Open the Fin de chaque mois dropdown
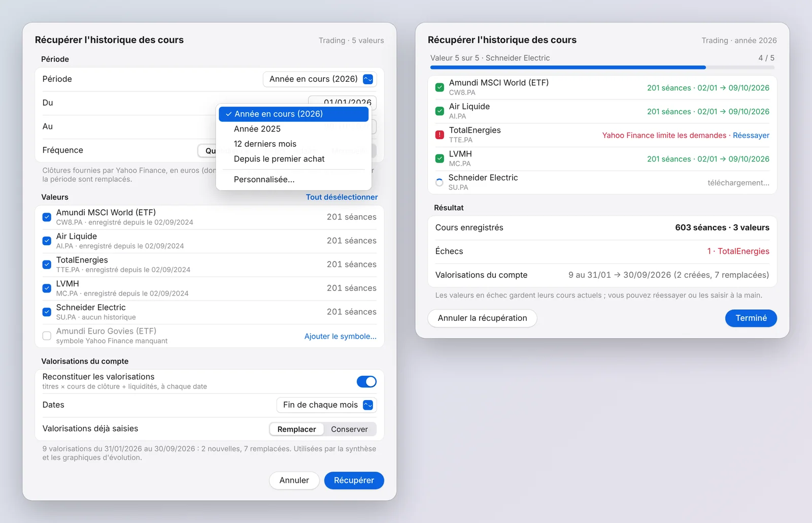Screen dimensions: 812x523 coord(326,405)
